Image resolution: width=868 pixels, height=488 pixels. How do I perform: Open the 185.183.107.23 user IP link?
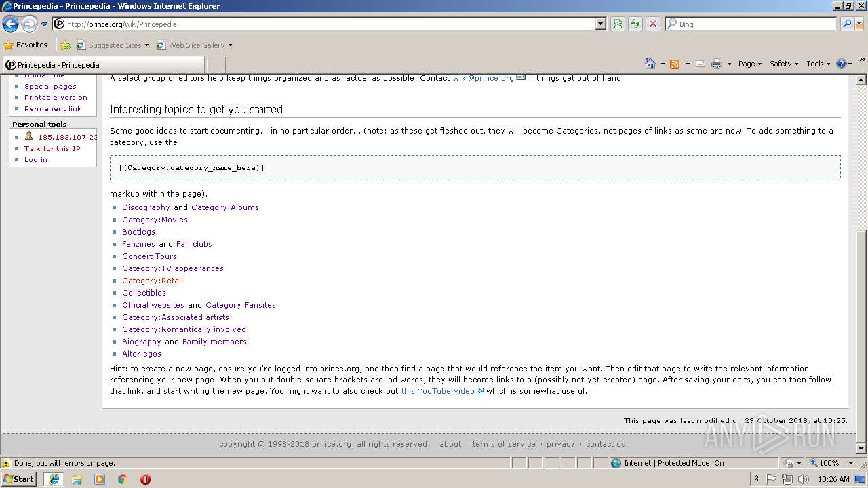pos(67,137)
